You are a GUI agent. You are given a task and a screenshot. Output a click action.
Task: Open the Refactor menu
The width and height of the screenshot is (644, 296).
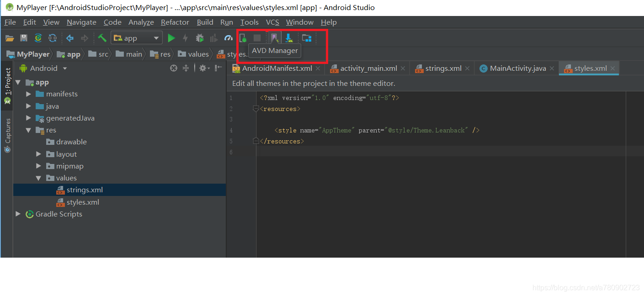click(x=175, y=22)
